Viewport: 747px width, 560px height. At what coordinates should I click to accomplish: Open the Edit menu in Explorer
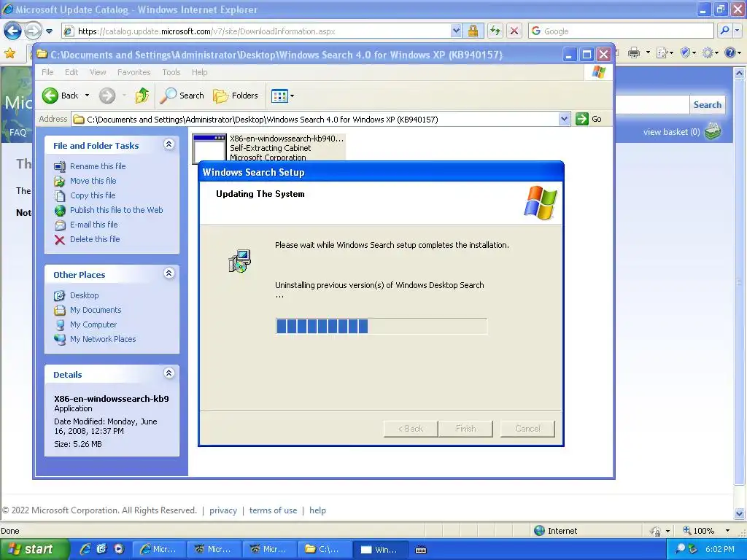(71, 72)
